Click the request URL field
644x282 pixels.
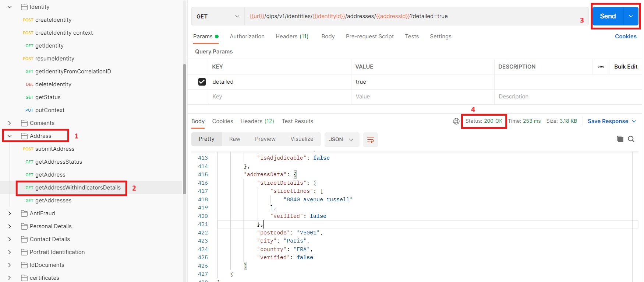click(x=416, y=17)
